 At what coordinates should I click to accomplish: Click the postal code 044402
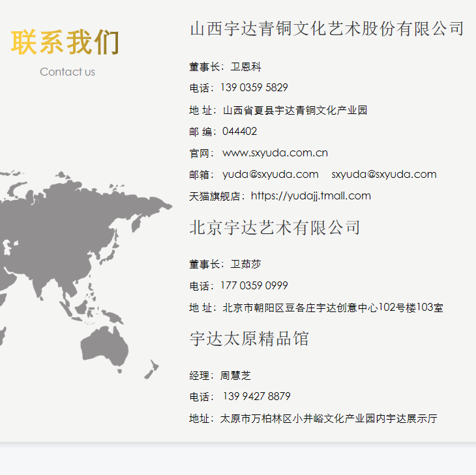239,131
